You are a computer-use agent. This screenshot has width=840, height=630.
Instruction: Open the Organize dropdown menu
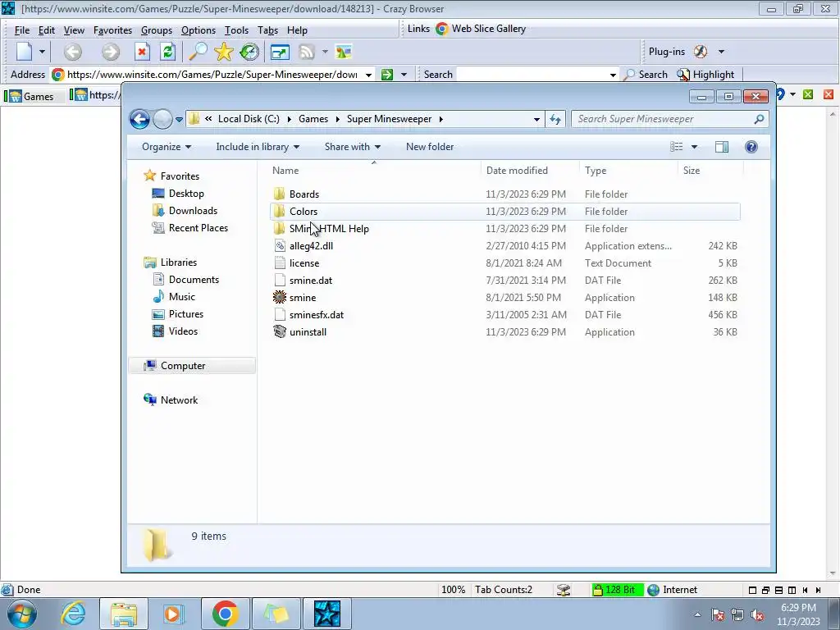coord(166,147)
